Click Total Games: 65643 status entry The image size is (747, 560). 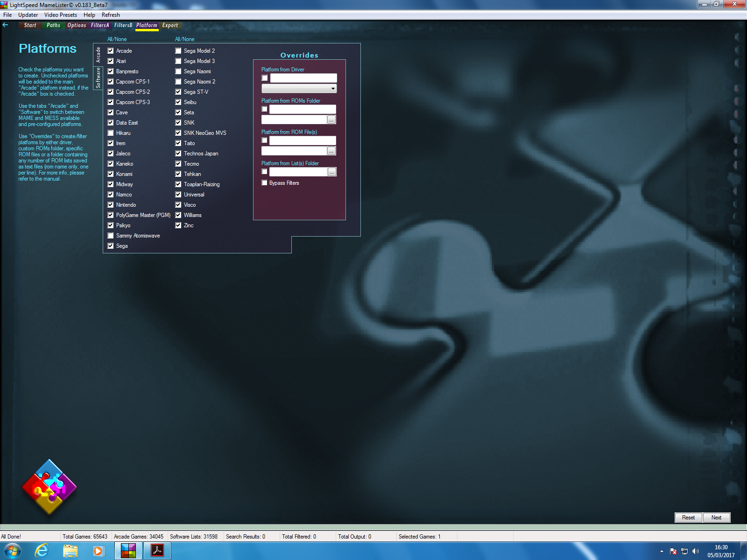point(85,537)
